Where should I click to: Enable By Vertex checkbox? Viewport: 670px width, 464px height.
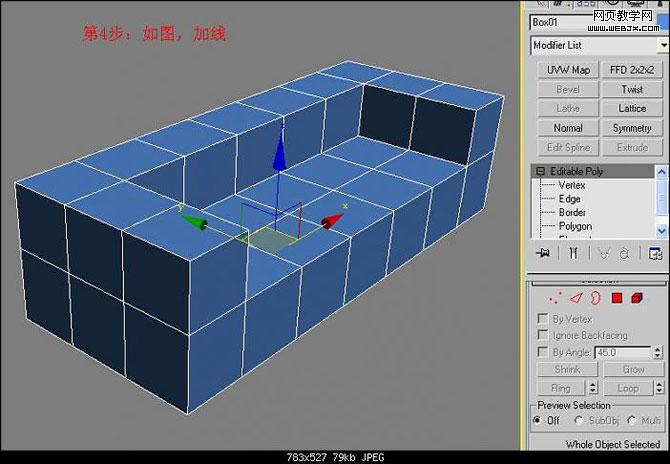pyautogui.click(x=543, y=319)
